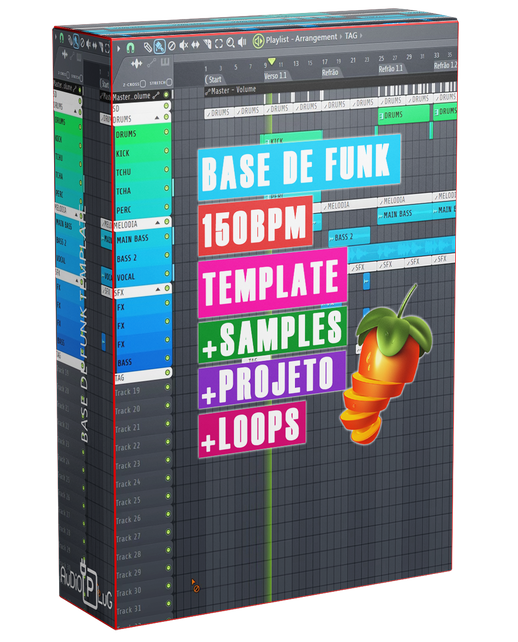The image size is (518, 642).
Task: Click the BASE DE FUNK banner
Action: pyautogui.click(x=299, y=167)
